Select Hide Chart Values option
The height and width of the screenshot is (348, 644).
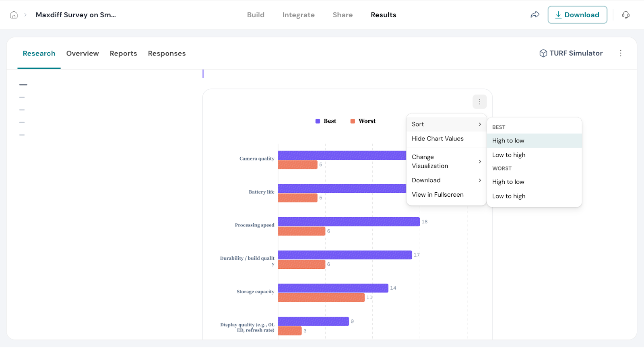[438, 138]
